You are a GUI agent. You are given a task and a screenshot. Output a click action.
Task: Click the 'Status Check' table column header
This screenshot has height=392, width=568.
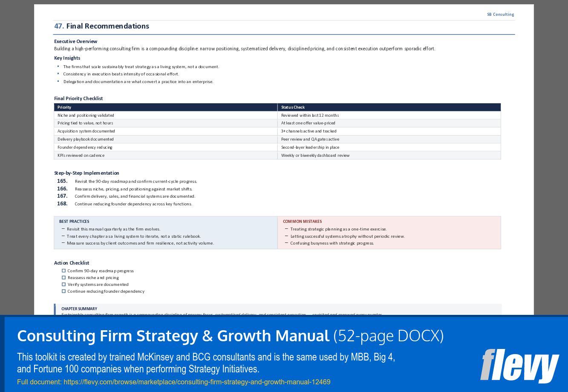389,107
